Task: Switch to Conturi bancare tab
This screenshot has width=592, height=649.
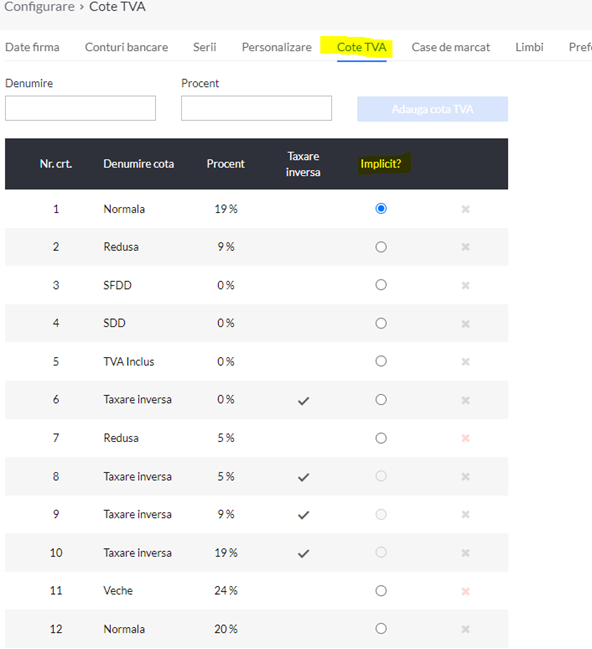Action: 126,47
